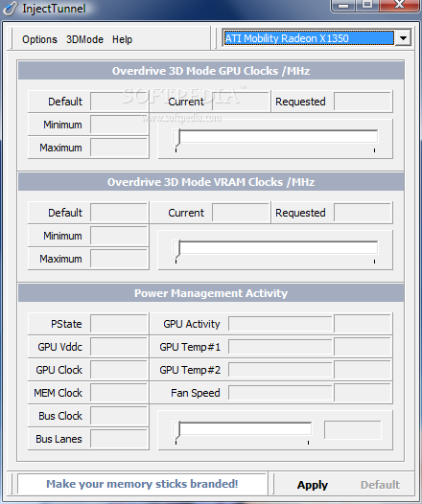Open the Help menu
Image resolution: width=422 pixels, height=504 pixels.
(x=122, y=39)
